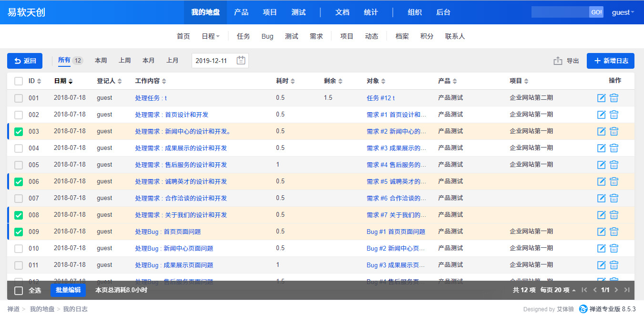Switch to the 本周 filter tab
This screenshot has width=644, height=317.
click(101, 61)
